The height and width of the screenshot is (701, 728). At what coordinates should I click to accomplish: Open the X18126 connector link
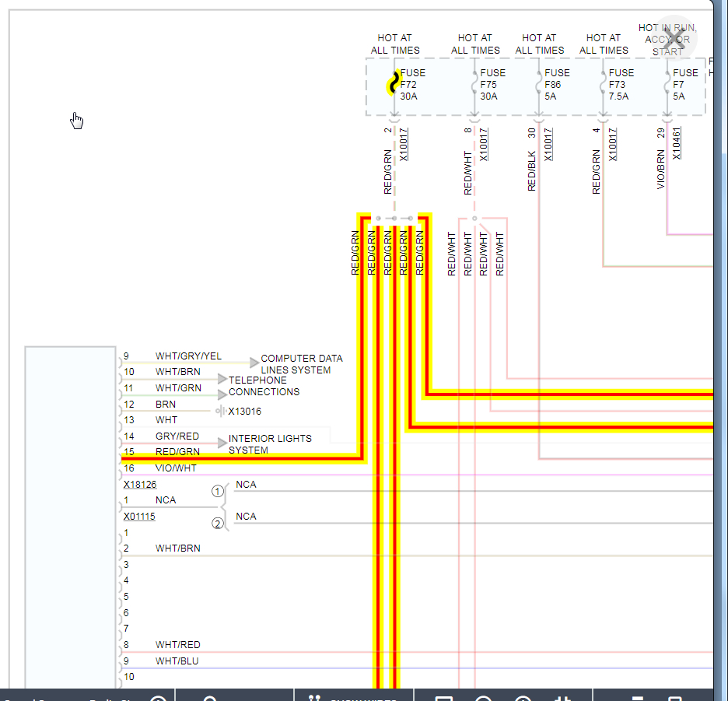140,485
